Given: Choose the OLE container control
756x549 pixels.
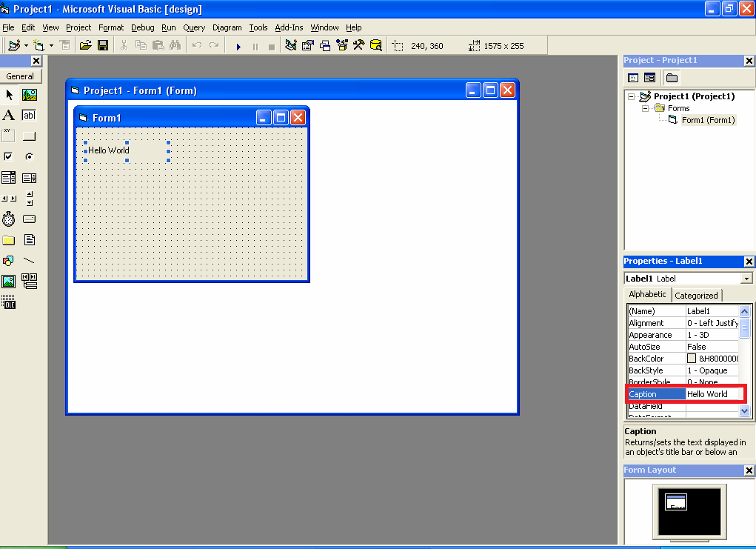Looking at the screenshot, I should [8, 302].
